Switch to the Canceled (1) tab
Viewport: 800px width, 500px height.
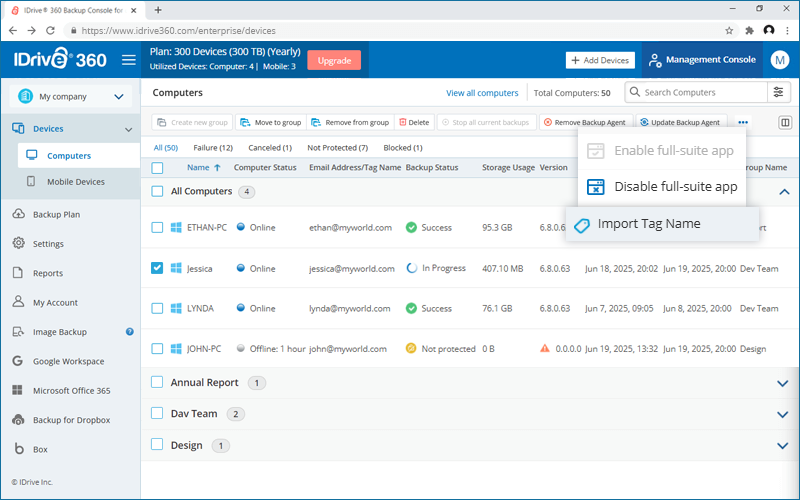[x=270, y=148]
